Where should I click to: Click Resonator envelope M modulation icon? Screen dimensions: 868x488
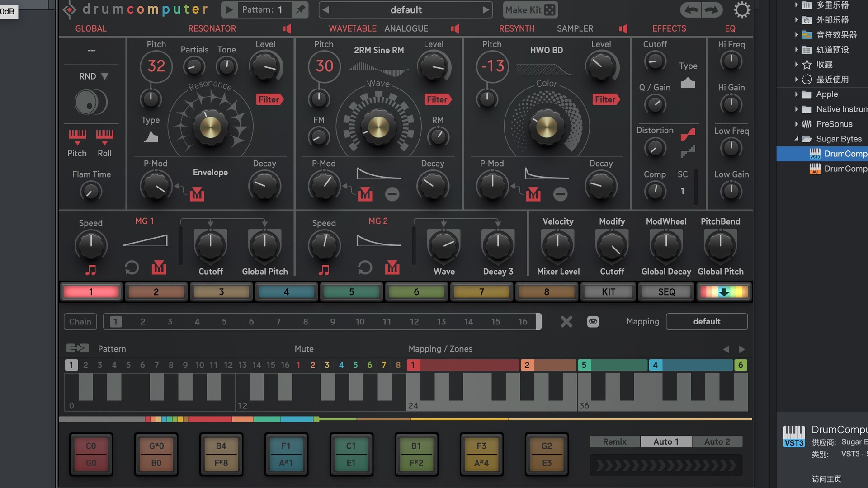[197, 194]
